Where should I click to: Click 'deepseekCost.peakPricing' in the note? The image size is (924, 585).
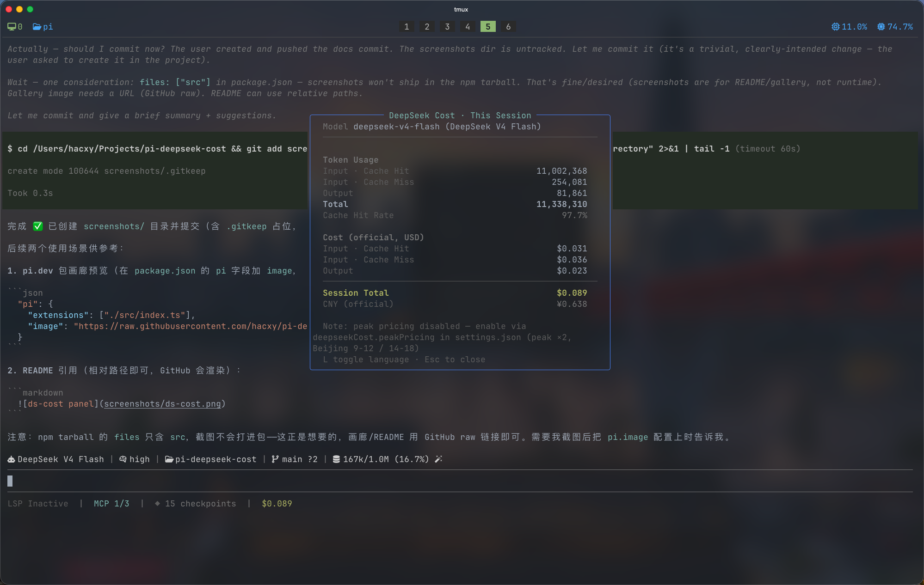374,337
